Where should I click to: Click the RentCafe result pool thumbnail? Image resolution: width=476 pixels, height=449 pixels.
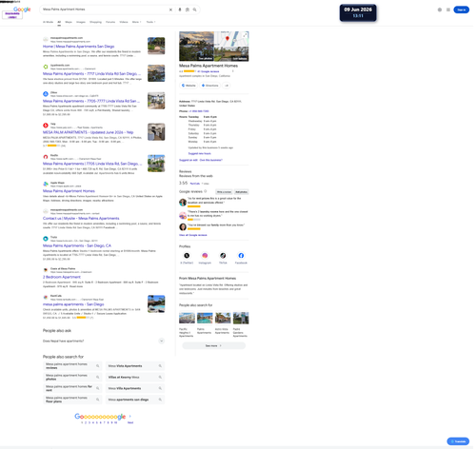157,305
